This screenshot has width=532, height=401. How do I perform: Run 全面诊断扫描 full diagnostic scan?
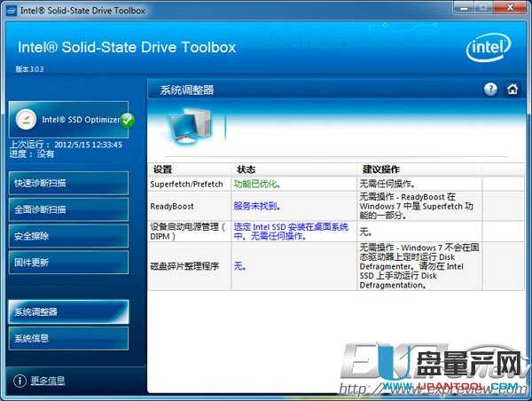[x=69, y=210]
